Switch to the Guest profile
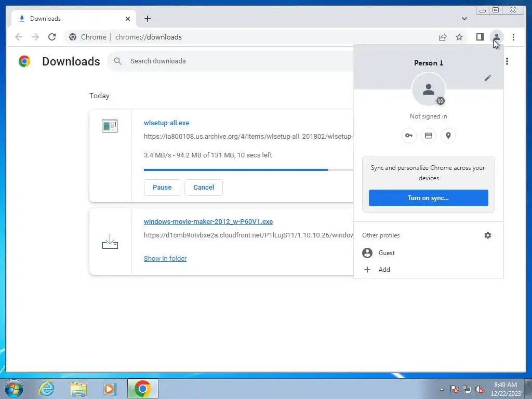532x399 pixels. coord(428,253)
